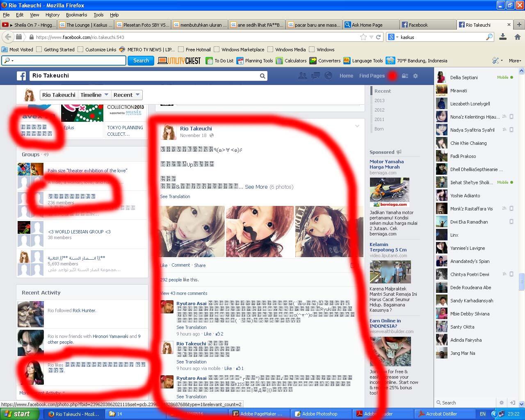Open chat settings gear icon
Image resolution: width=525 pixels, height=420 pixels.
(x=501, y=403)
